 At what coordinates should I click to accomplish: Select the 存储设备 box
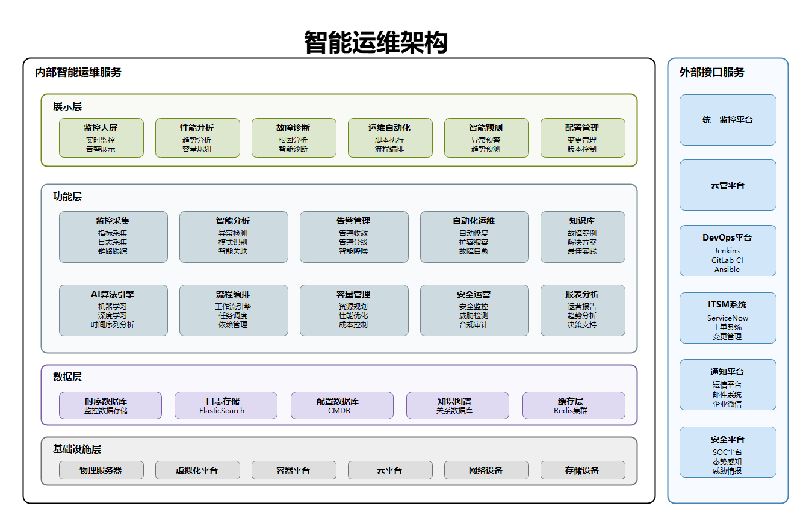[x=583, y=470]
